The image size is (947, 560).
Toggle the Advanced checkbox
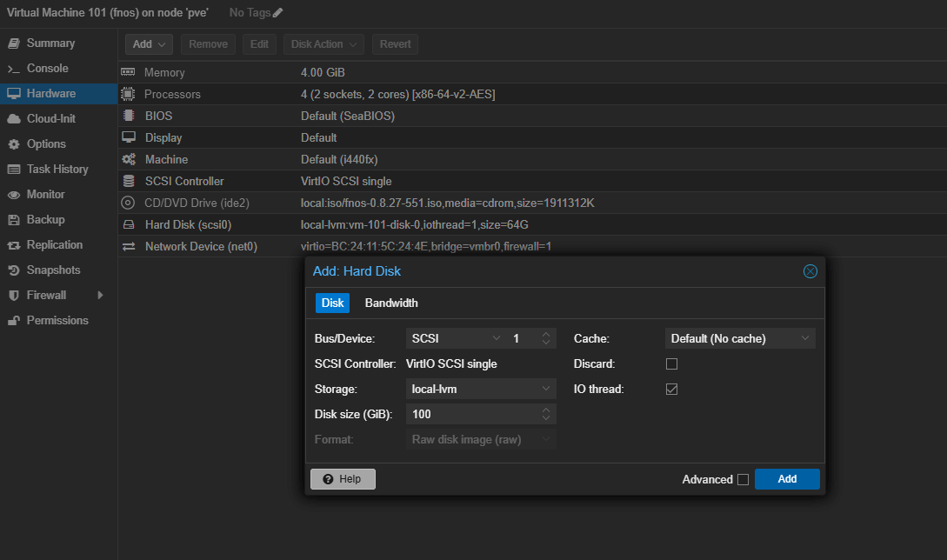tap(743, 479)
